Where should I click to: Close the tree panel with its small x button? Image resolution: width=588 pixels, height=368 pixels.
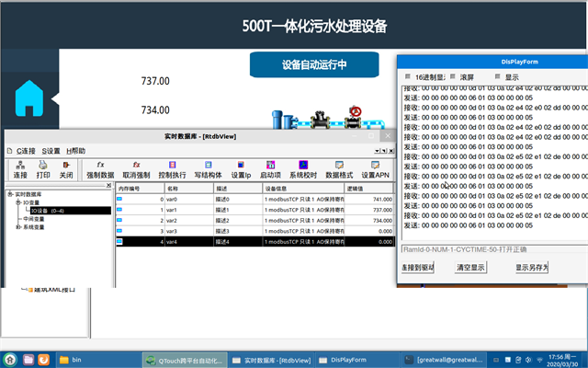pyautogui.click(x=108, y=185)
